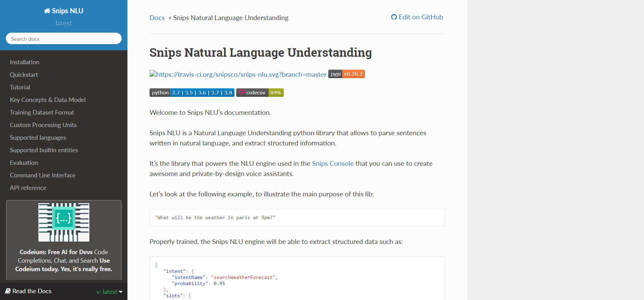Click the breadcrumb text 'Snips Natural Language Understanding'

(231, 18)
